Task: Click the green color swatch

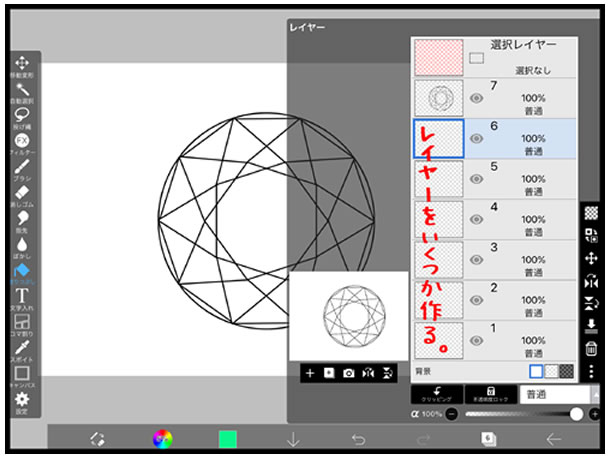Action: point(228,439)
